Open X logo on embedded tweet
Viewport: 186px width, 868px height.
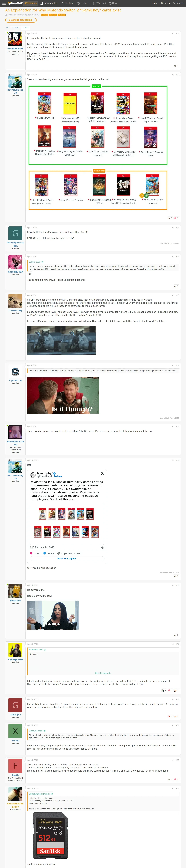point(102,473)
